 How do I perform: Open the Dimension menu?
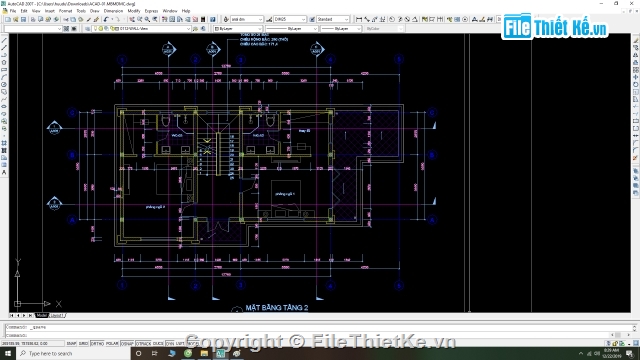tap(113, 11)
